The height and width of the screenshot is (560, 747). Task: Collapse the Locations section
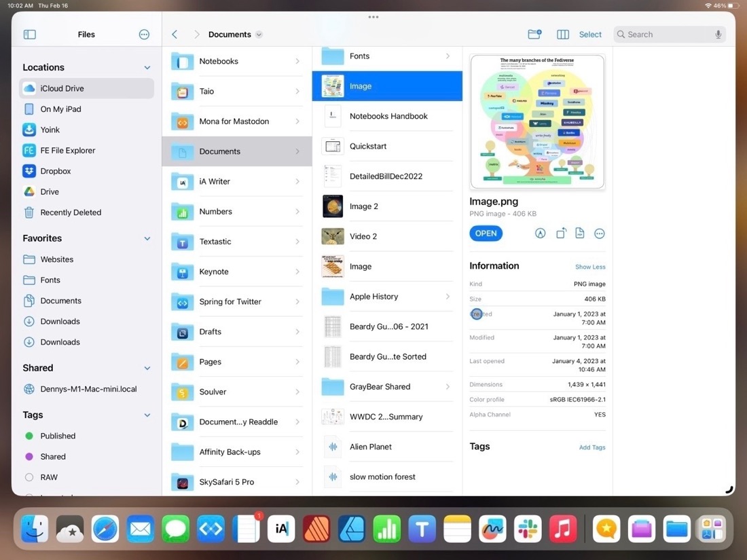(147, 67)
